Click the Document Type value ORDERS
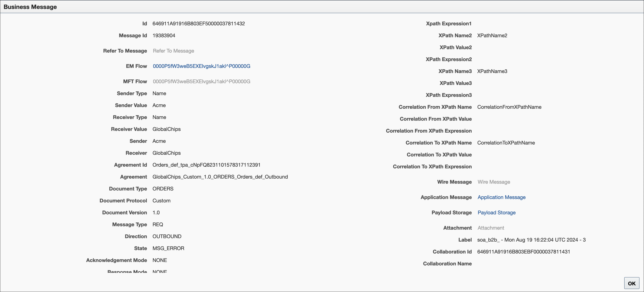644x292 pixels. coord(163,189)
